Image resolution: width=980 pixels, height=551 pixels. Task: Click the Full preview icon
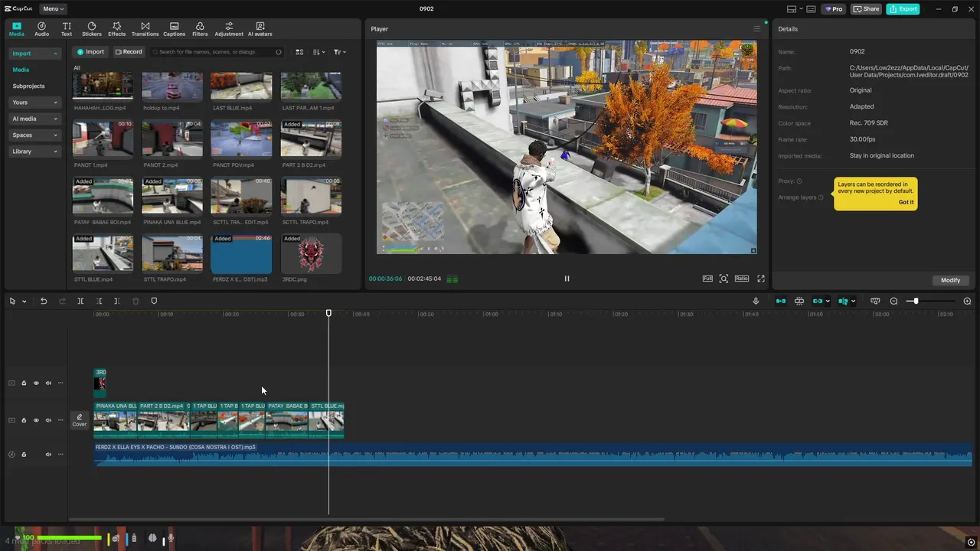tap(707, 279)
